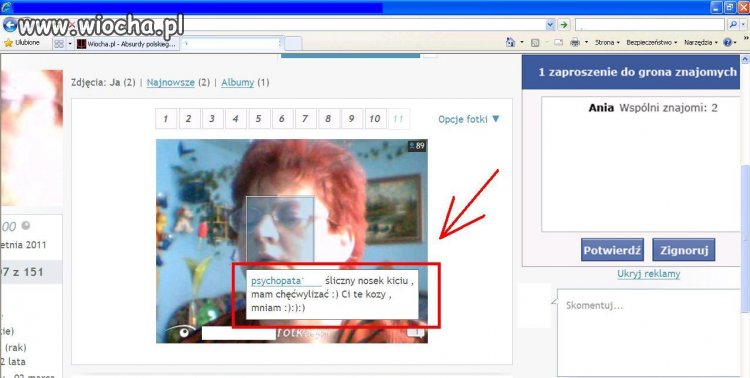The image size is (750, 378).
Task: Click the browser Back arrow button
Action: 9,25
